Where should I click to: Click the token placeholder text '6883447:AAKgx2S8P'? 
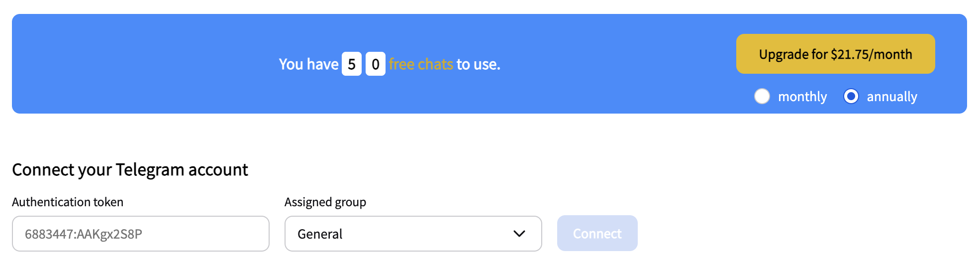(84, 234)
